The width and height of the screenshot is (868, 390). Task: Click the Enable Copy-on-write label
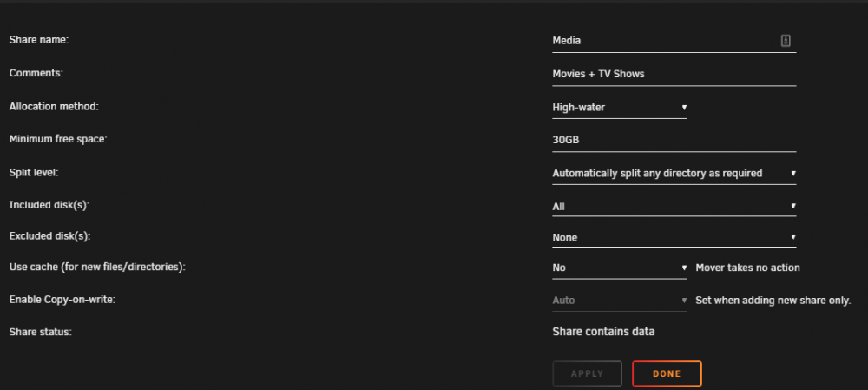[62, 299]
